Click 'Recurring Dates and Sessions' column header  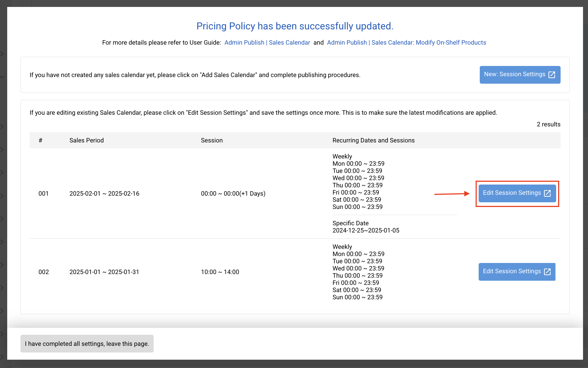(x=373, y=140)
